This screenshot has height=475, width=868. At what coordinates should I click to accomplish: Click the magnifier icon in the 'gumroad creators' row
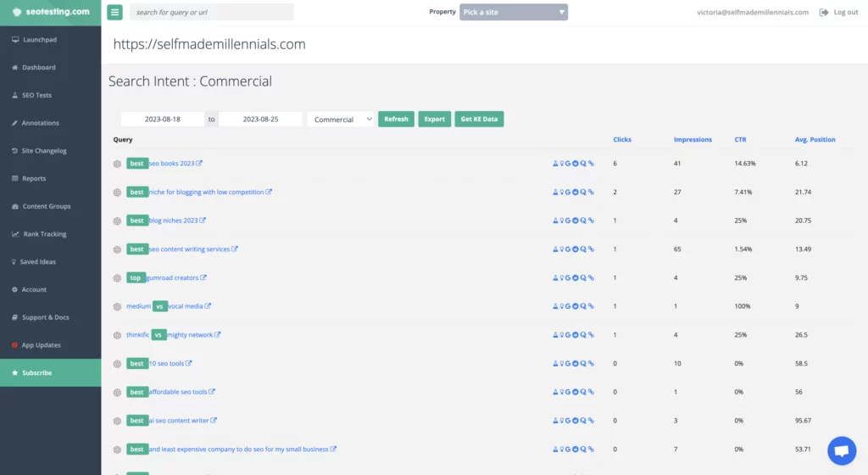583,278
